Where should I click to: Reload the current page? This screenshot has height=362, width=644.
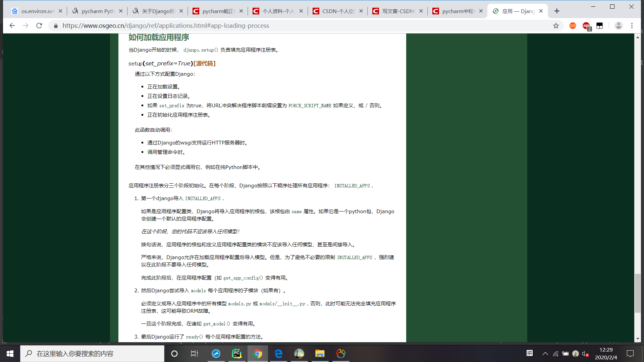(x=39, y=26)
